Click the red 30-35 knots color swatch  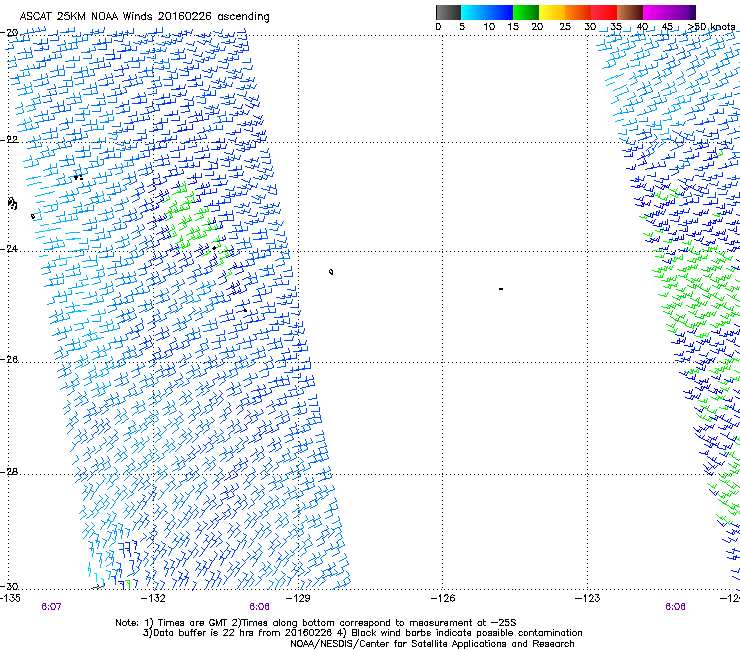pyautogui.click(x=604, y=12)
